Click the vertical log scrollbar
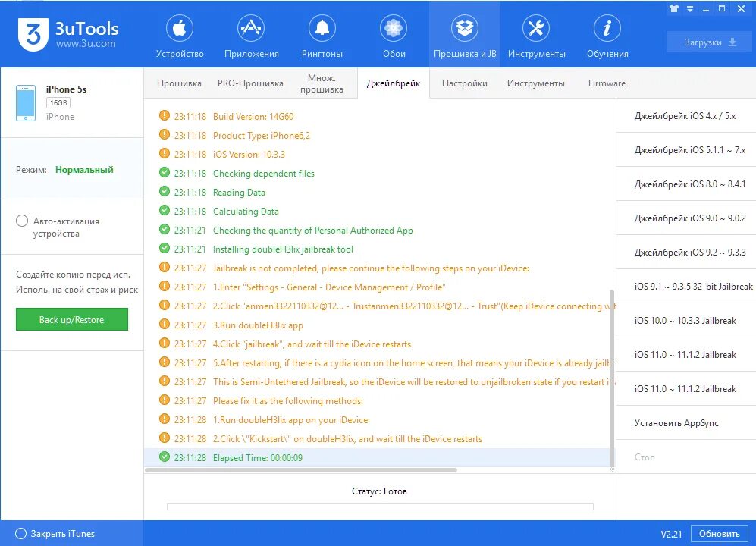This screenshot has width=756, height=546. [612, 378]
